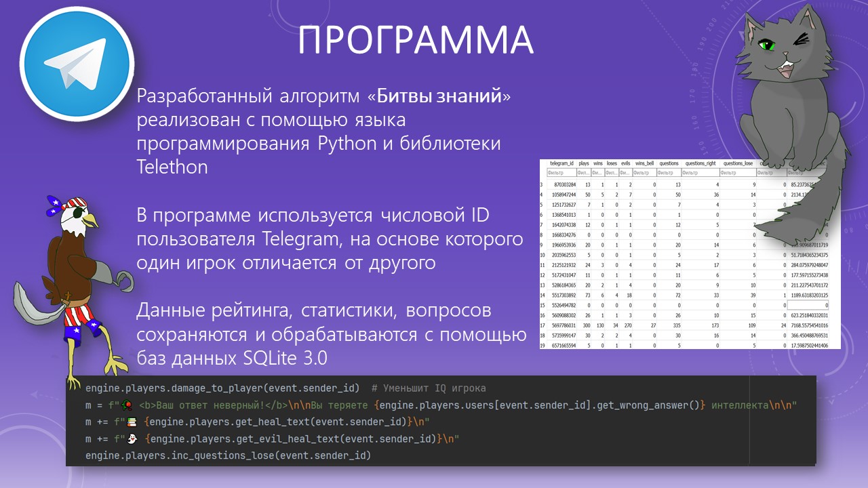Screen dimensions: 868x488
Task: Click the books emoji in code
Action: coord(132,423)
